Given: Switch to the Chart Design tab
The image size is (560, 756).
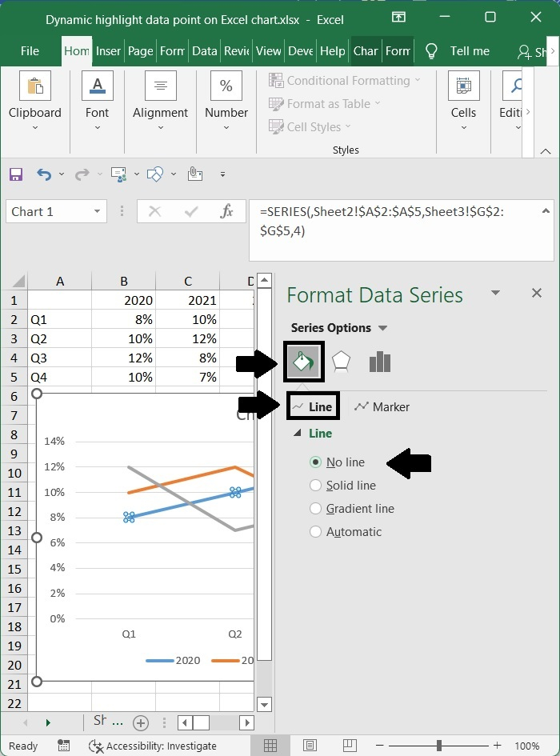Looking at the screenshot, I should click(365, 51).
